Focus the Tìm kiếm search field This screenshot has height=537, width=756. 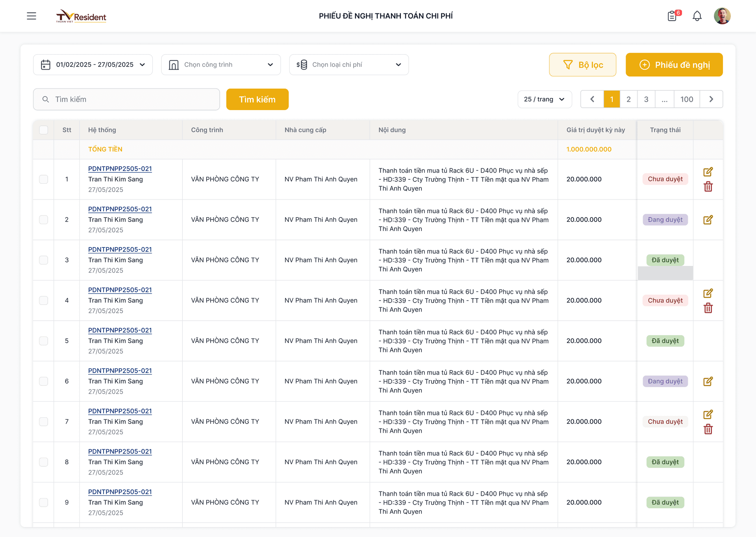[x=130, y=99]
